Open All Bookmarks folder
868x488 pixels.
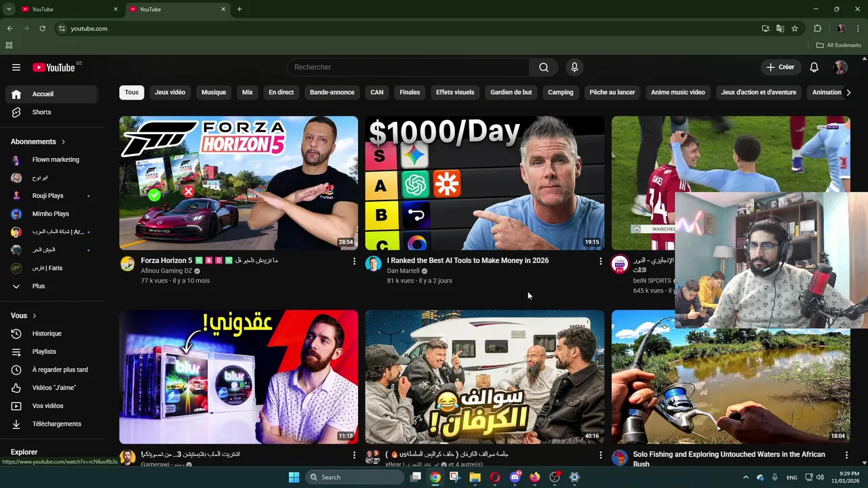839,45
